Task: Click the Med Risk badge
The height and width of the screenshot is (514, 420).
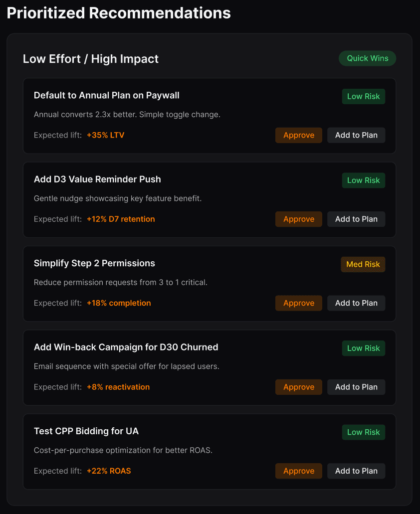Action: click(363, 264)
